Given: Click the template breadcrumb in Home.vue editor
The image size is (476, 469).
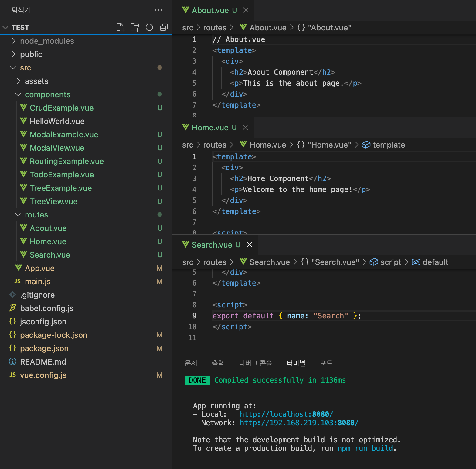Looking at the screenshot, I should 389,145.
